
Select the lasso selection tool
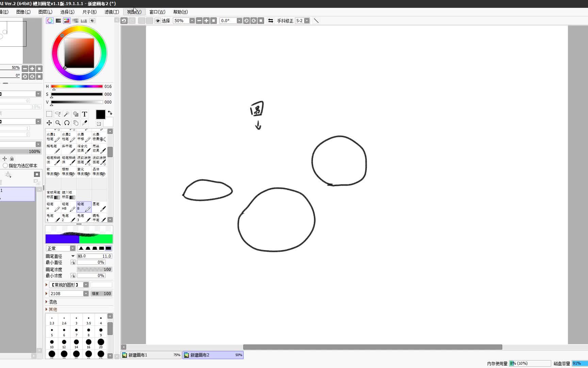(58, 114)
